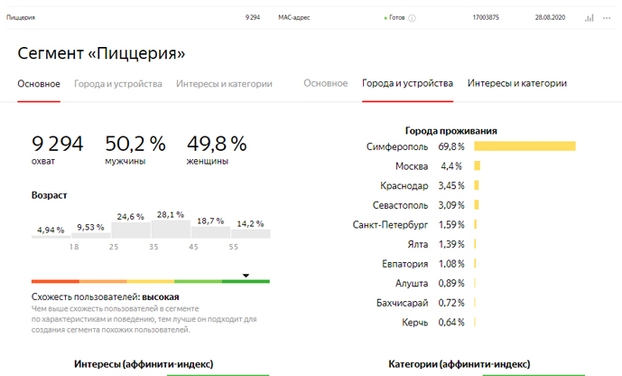Open right Интересы и категории tab
Screen dimensions: 622x376
(x=517, y=83)
